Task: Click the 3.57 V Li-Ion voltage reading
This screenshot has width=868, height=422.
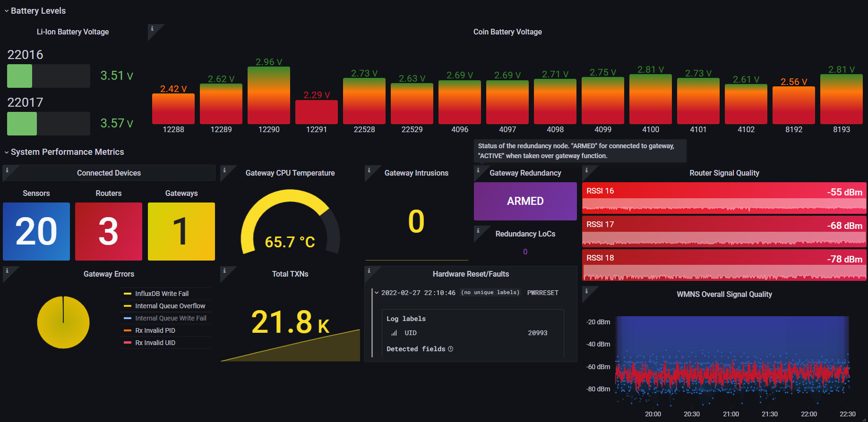Action: [117, 123]
